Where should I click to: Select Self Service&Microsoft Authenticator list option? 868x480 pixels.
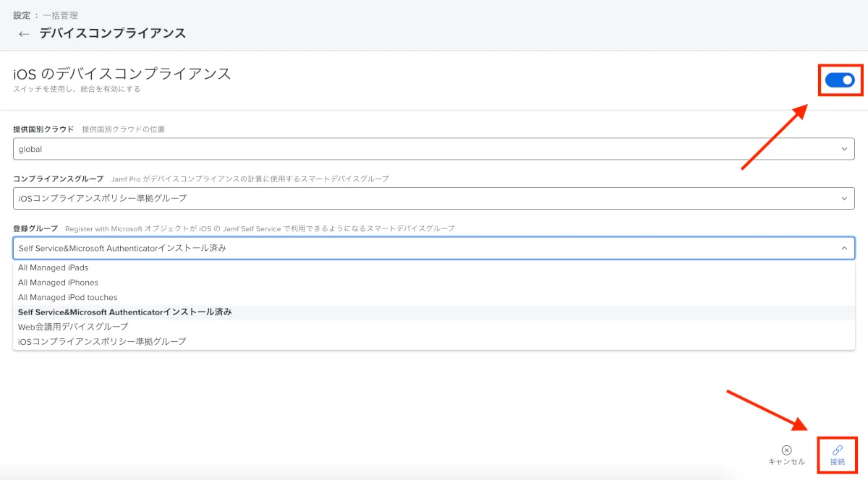pos(125,312)
